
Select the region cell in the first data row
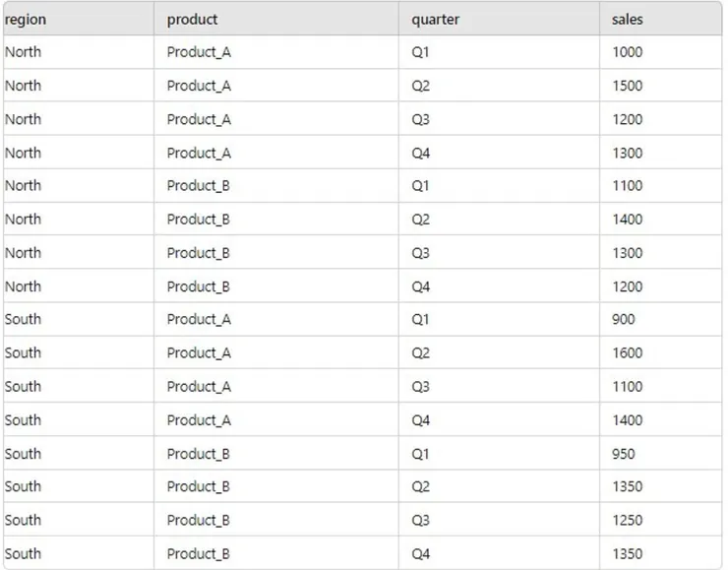(24, 52)
